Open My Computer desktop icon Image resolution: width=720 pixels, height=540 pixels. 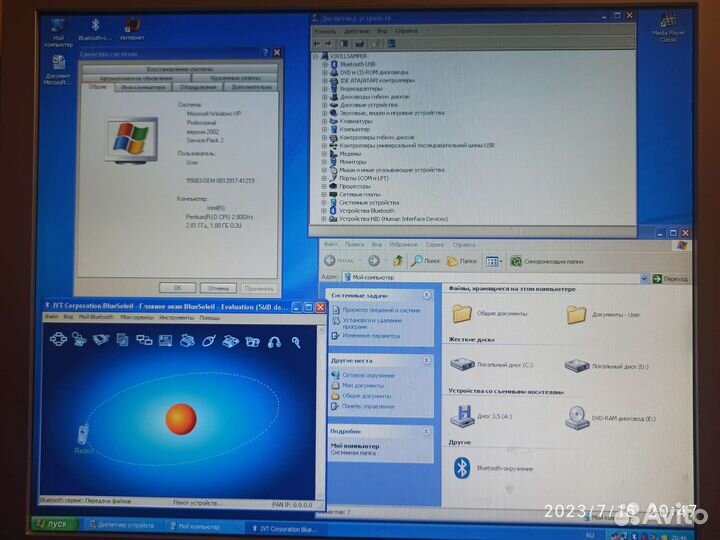tap(58, 31)
